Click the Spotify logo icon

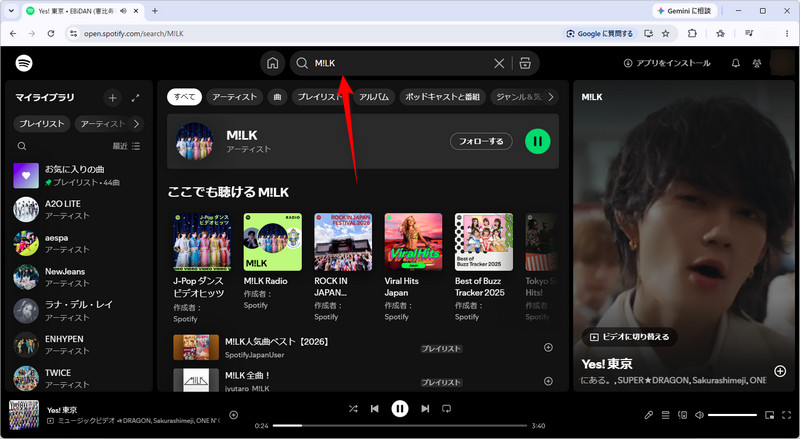point(24,63)
